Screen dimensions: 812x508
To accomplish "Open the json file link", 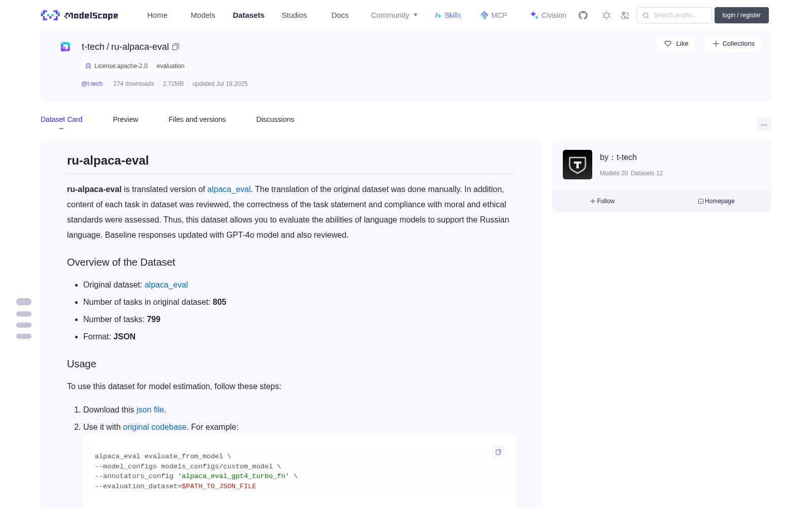I will click(150, 409).
